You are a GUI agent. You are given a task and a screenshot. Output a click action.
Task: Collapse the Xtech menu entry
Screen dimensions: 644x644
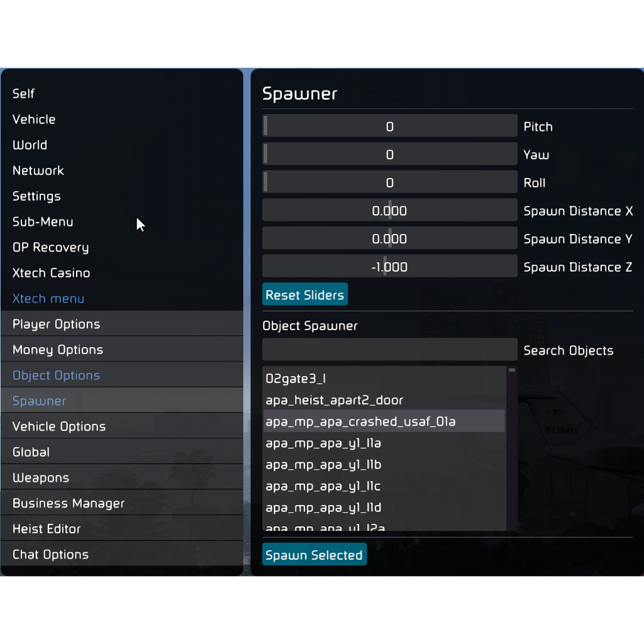[x=48, y=299]
